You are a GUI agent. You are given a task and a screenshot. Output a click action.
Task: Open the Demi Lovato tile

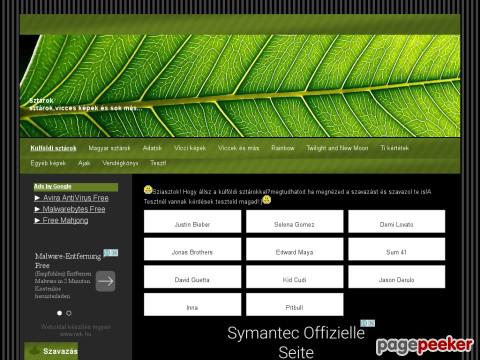coord(397,221)
